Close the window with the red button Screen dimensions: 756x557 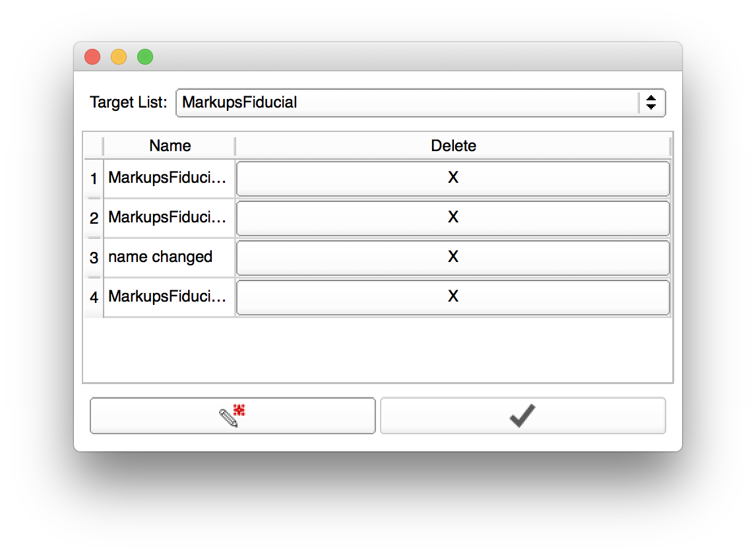(x=92, y=57)
